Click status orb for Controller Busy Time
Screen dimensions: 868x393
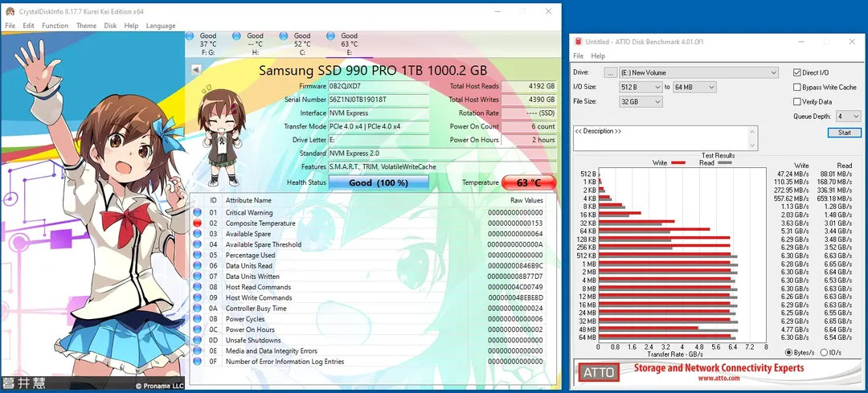[x=198, y=309]
